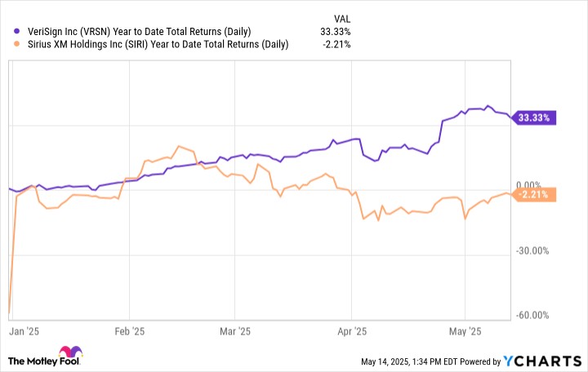The image size is (588, 372).
Task: Click the Apr '25 axis label
Action: (350, 332)
